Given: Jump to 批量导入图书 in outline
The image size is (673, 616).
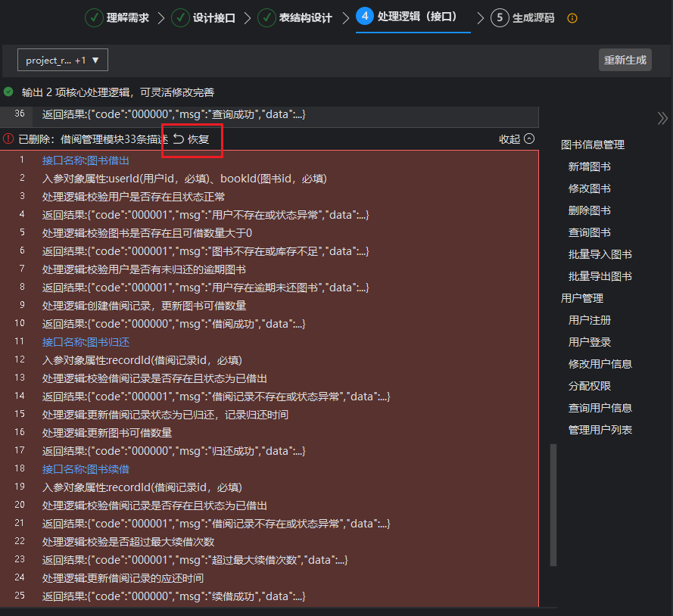Looking at the screenshot, I should [x=600, y=254].
